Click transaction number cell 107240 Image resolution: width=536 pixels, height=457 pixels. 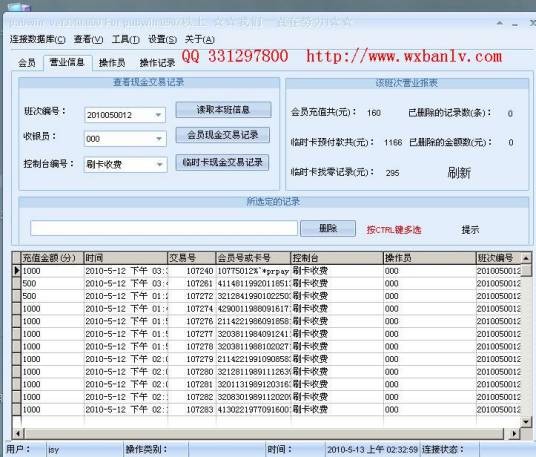(x=192, y=271)
